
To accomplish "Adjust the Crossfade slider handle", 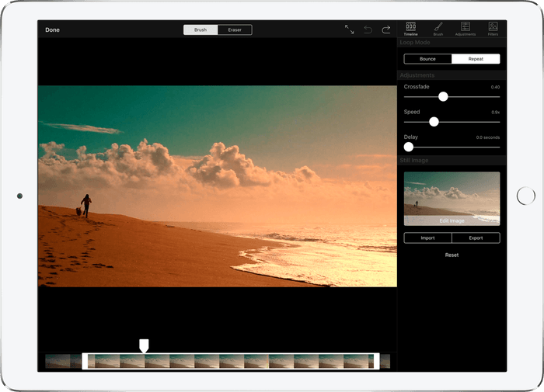I will [443, 97].
